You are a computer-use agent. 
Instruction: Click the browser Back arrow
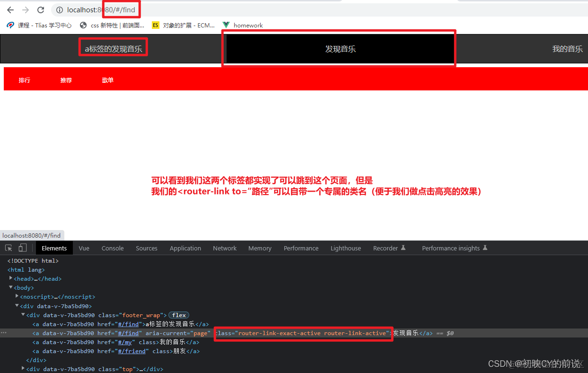coord(10,10)
